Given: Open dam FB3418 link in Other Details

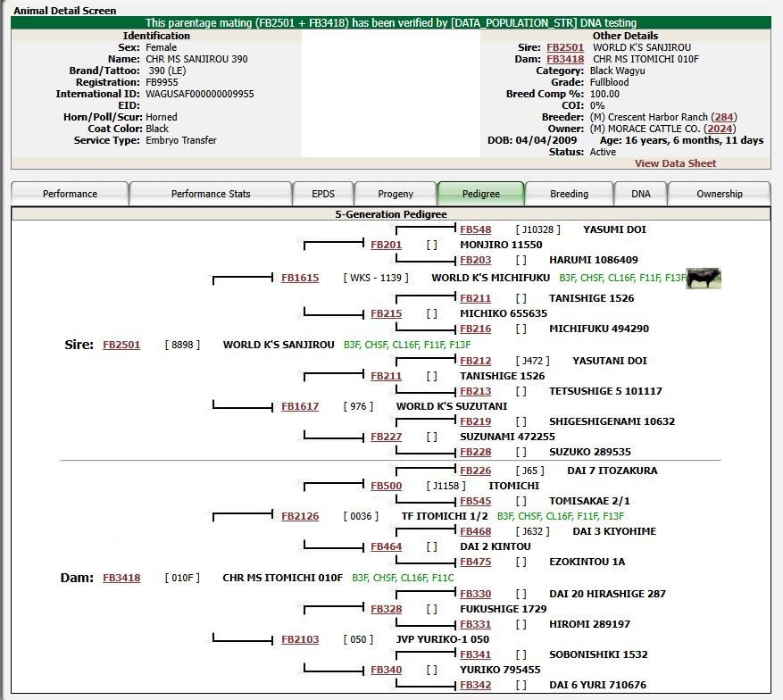Looking at the screenshot, I should [565, 59].
